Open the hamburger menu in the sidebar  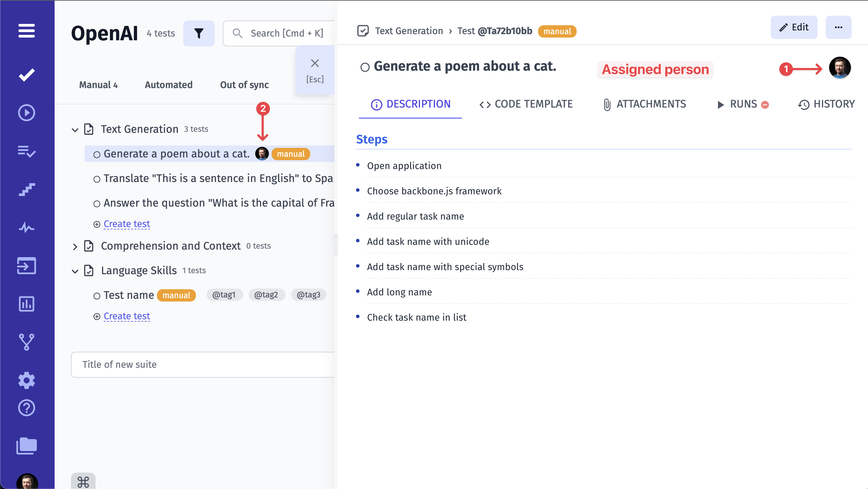coord(27,31)
